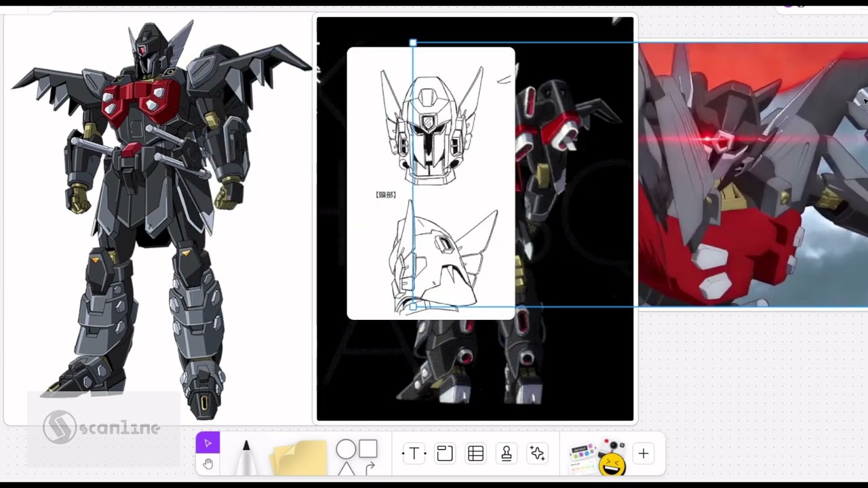Open the more tools plus button
The image size is (868, 488).
coord(643,453)
